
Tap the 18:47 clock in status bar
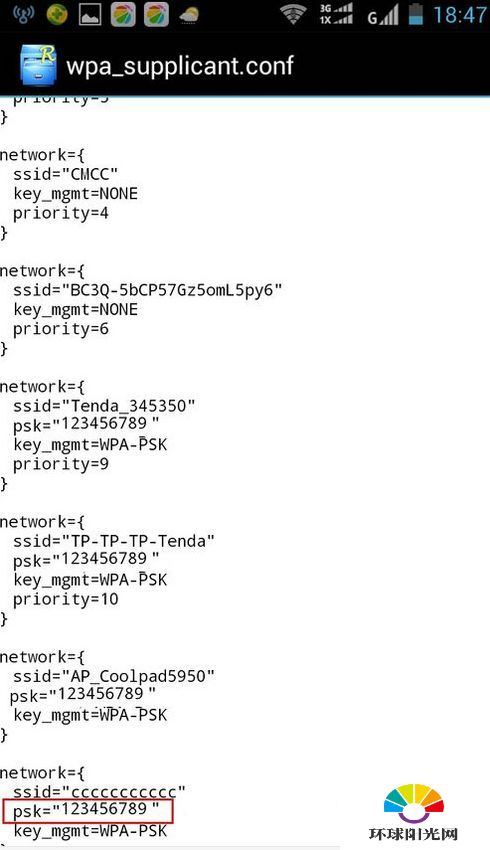click(x=460, y=15)
